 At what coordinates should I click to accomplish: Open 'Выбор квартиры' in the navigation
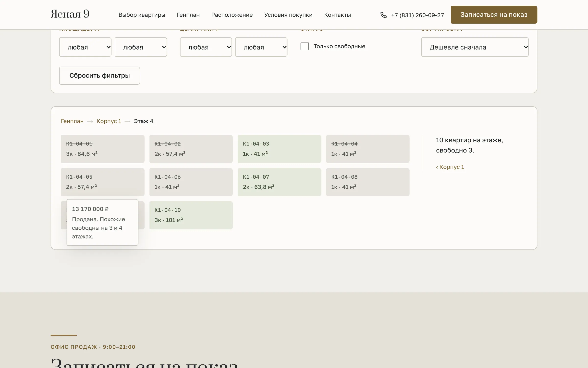[x=142, y=15]
